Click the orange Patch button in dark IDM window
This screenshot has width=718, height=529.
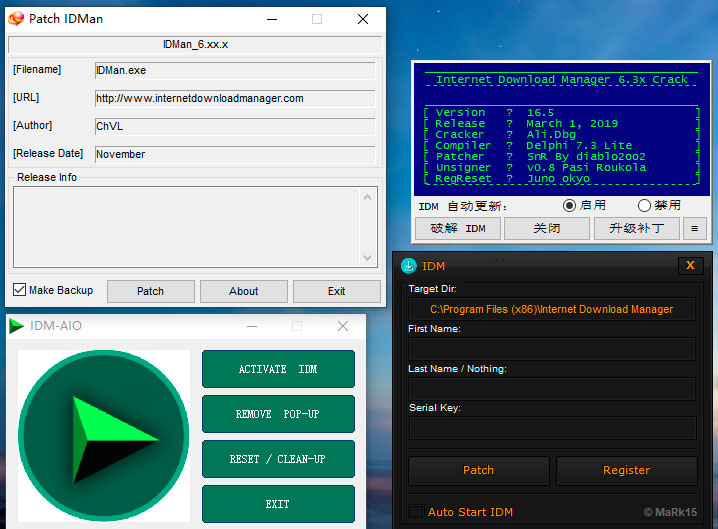(479, 470)
